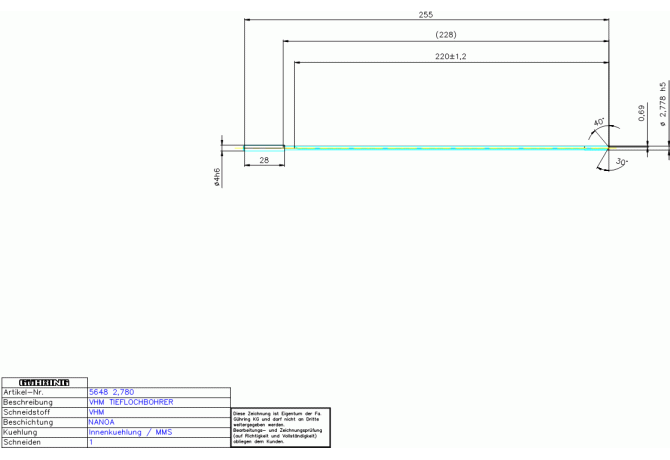Select the 0,69 dimension text
Viewport: 670px width, 460px height.
click(641, 112)
